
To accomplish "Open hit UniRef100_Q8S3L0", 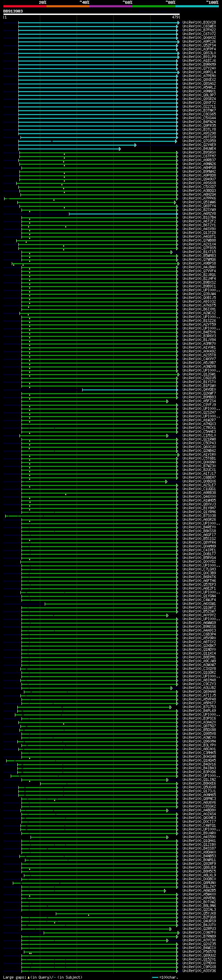I will tap(199, 53).
